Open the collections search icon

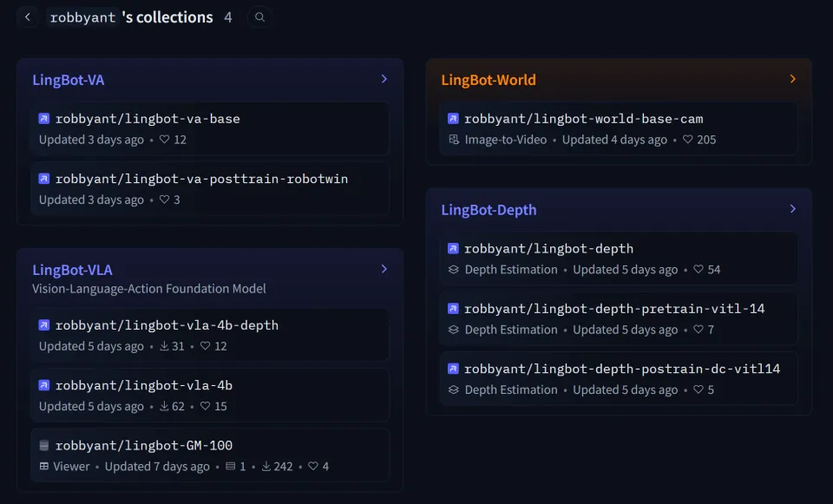[x=259, y=17]
